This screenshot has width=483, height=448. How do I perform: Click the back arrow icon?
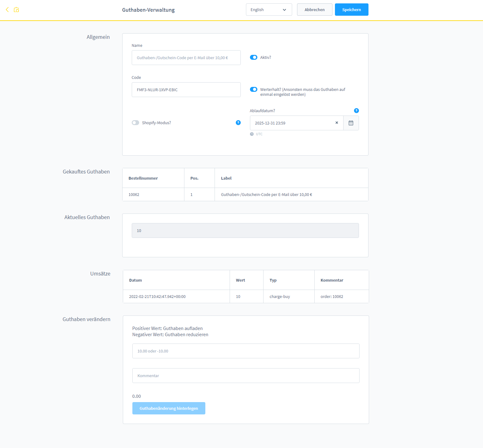click(7, 10)
